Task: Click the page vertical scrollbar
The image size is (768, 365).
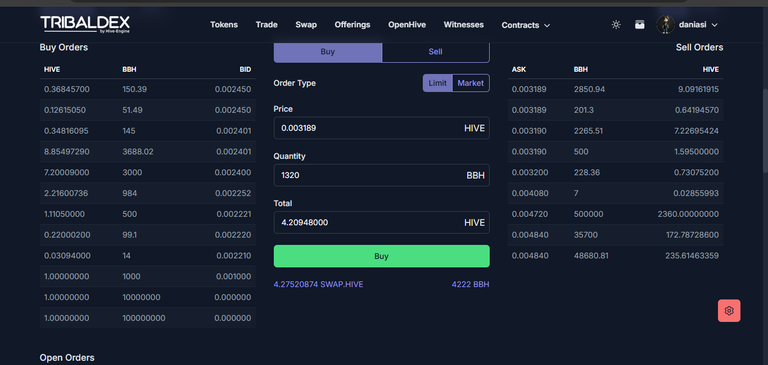Action: pyautogui.click(x=766, y=130)
